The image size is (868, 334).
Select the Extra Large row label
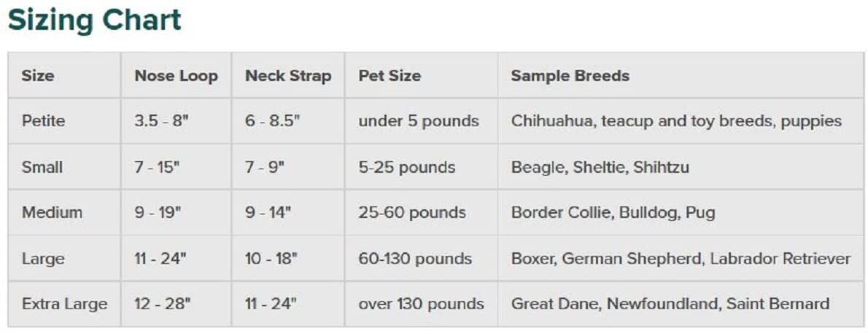pyautogui.click(x=64, y=304)
